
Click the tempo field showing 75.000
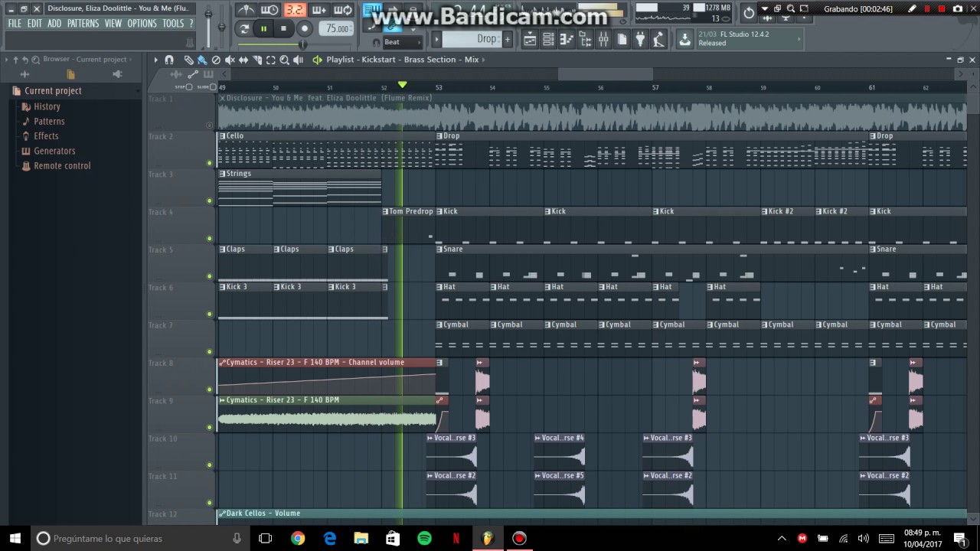click(337, 29)
